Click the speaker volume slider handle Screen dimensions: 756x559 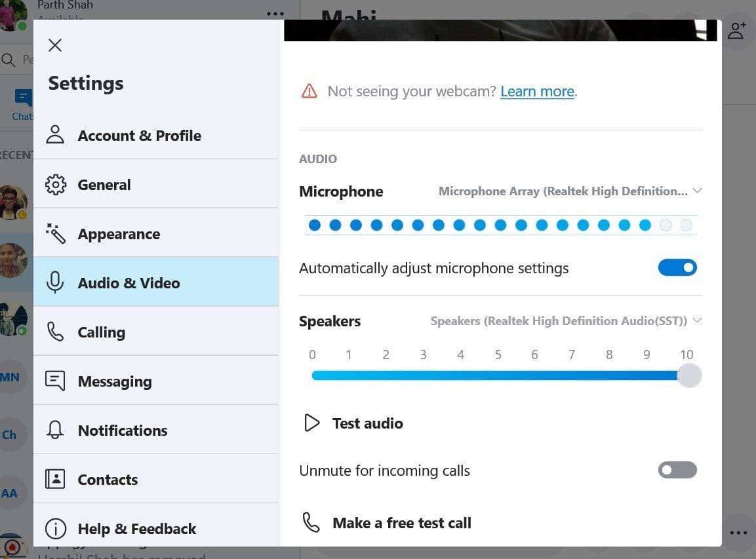pyautogui.click(x=689, y=376)
